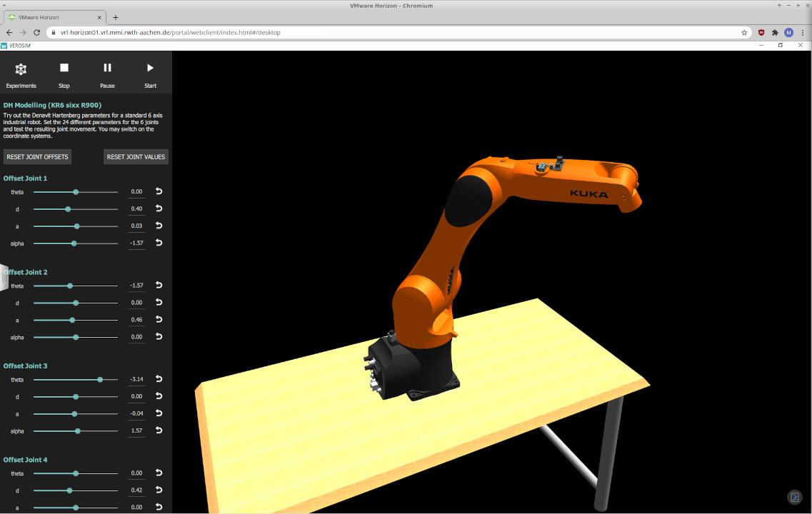
Task: Click RESET JOINT OFFSETS button
Action: 37,157
